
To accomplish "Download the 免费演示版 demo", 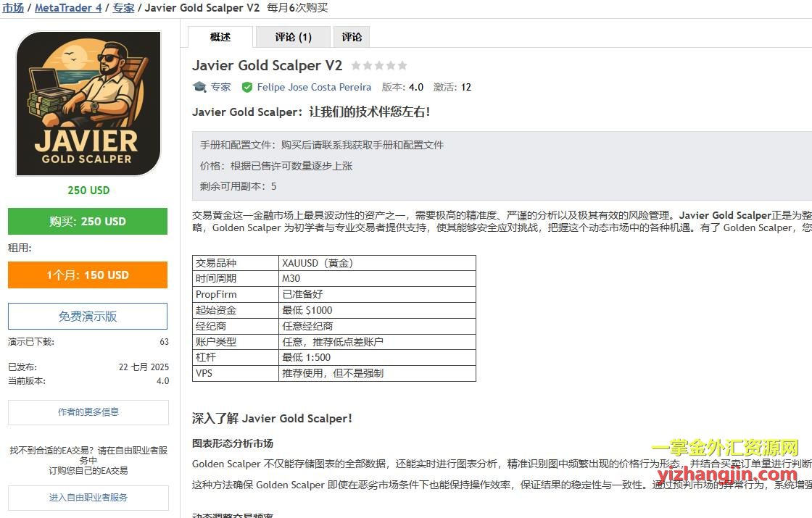I will [x=88, y=317].
